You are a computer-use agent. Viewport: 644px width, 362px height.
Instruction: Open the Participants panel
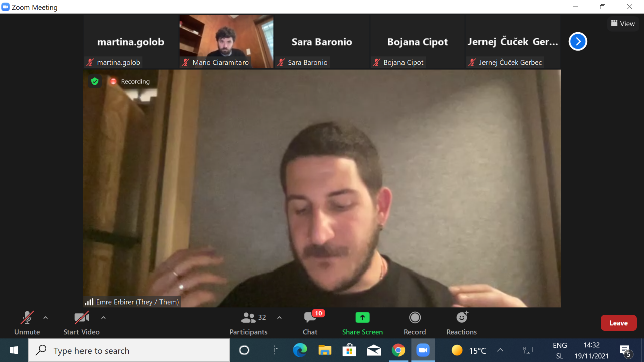click(249, 323)
